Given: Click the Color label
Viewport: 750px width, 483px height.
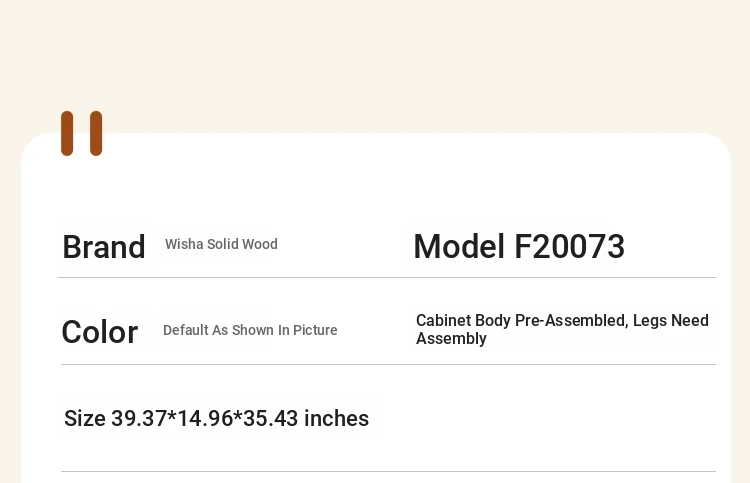Looking at the screenshot, I should coord(100,332).
